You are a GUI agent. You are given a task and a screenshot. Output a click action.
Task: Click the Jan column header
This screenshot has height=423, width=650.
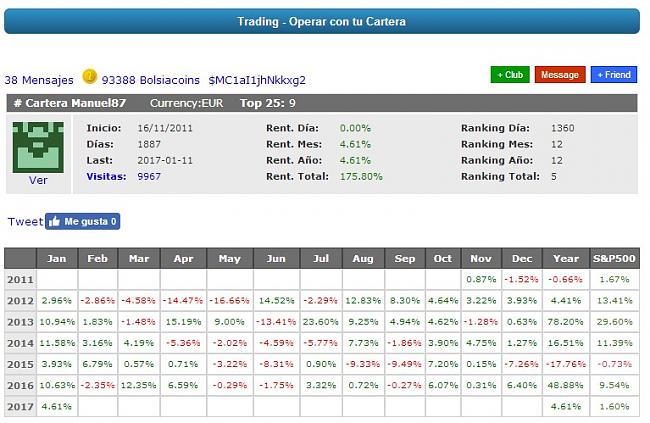click(56, 258)
